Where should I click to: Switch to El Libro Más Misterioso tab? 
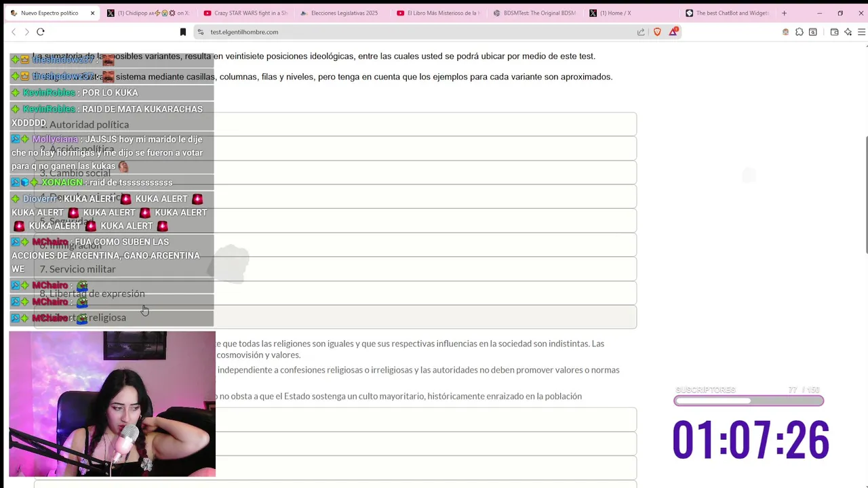tap(439, 13)
